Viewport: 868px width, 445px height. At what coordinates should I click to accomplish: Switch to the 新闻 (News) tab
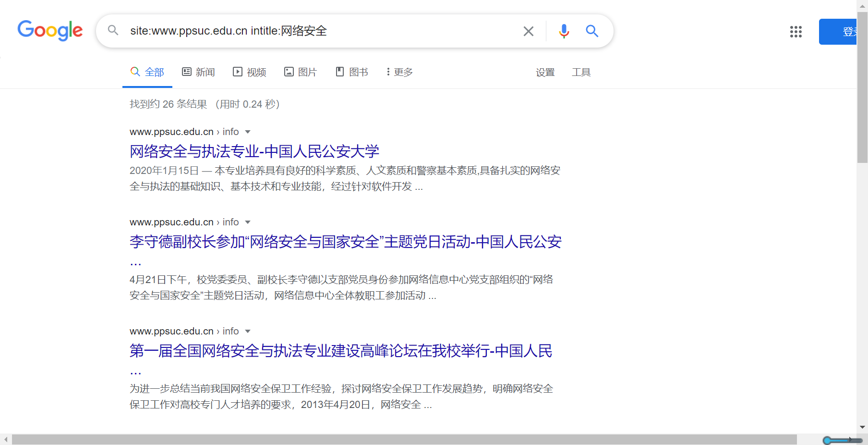click(x=198, y=72)
